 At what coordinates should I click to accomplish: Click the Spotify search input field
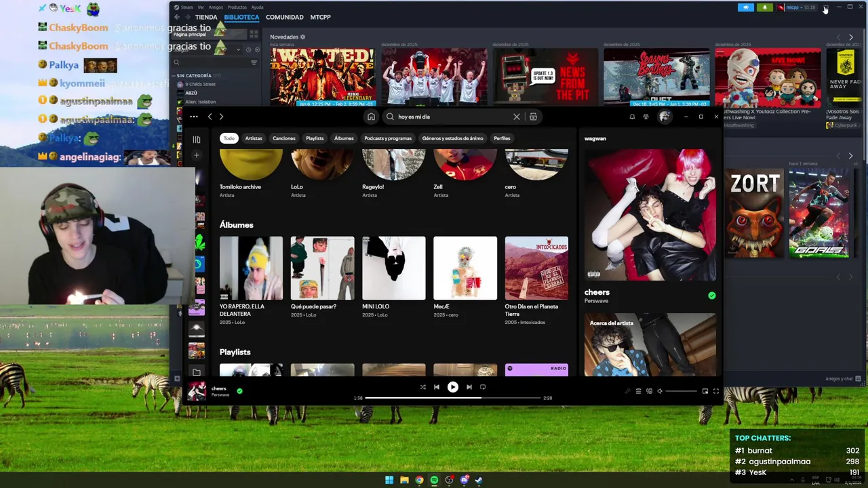[x=453, y=117]
